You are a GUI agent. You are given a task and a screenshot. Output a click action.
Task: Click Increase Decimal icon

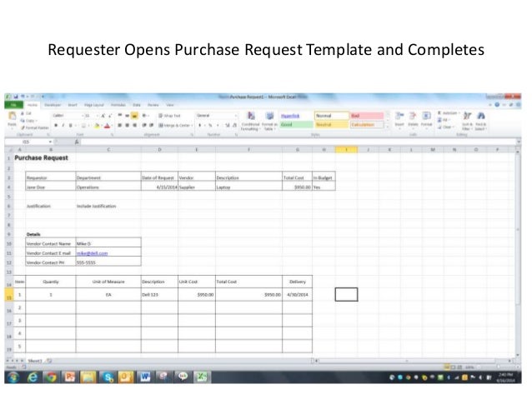(227, 126)
